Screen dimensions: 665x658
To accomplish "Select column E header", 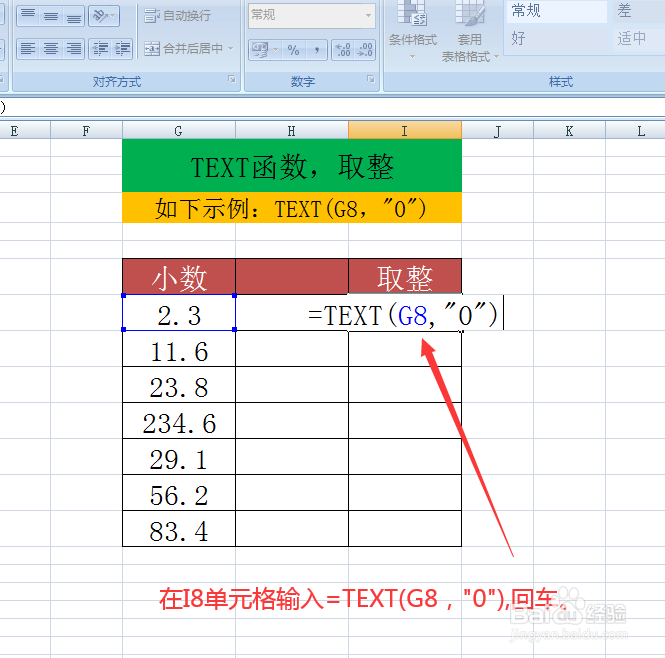I will (x=25, y=131).
